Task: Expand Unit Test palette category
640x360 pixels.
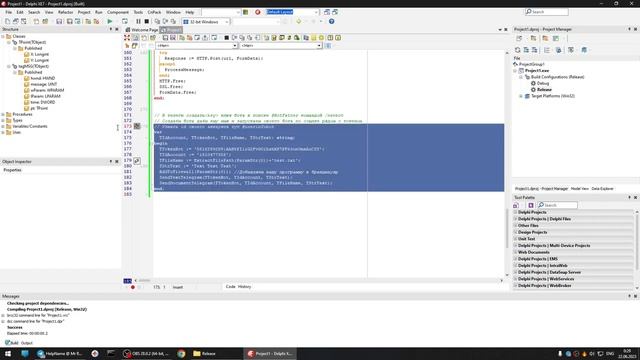Action: 516,239
